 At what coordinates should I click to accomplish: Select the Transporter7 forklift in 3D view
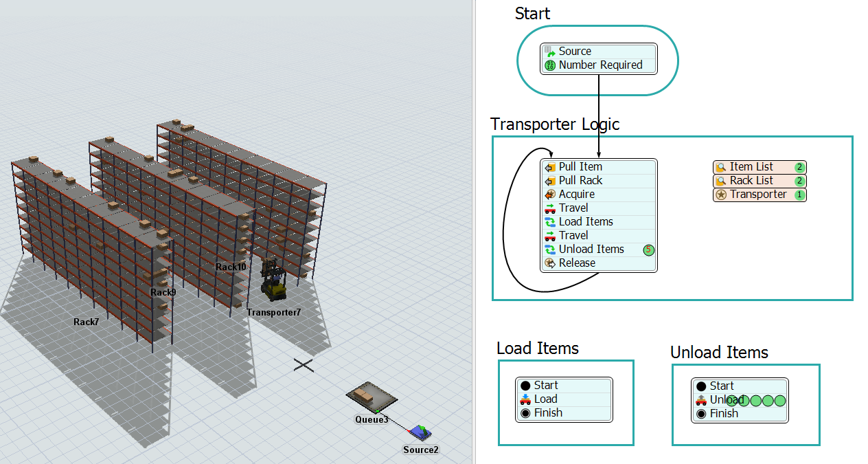point(273,282)
